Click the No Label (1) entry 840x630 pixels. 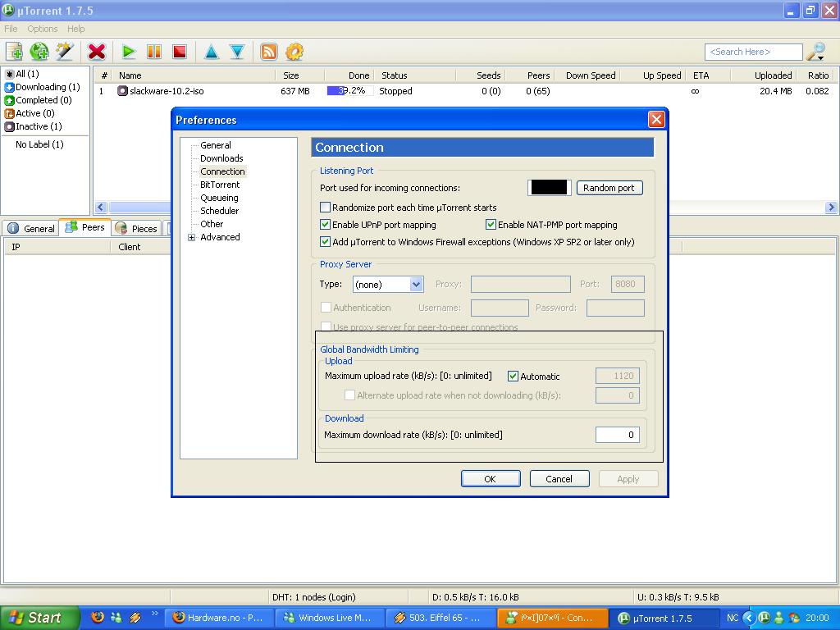(39, 144)
